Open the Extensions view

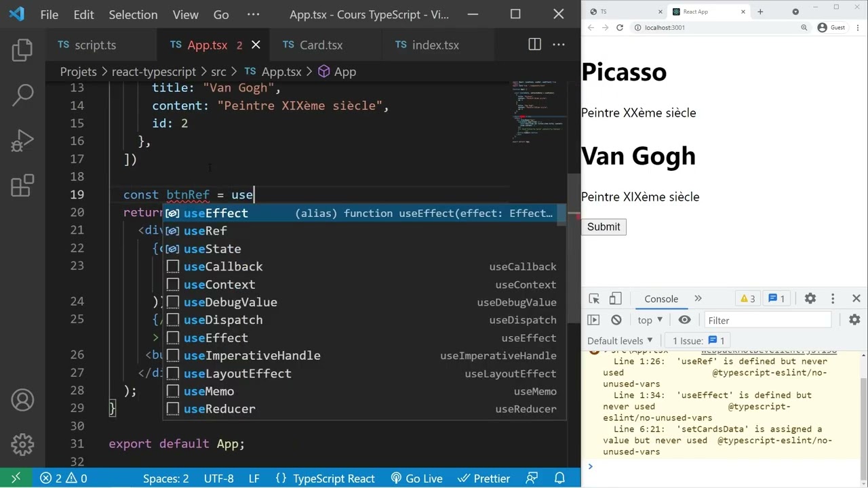coord(22,185)
